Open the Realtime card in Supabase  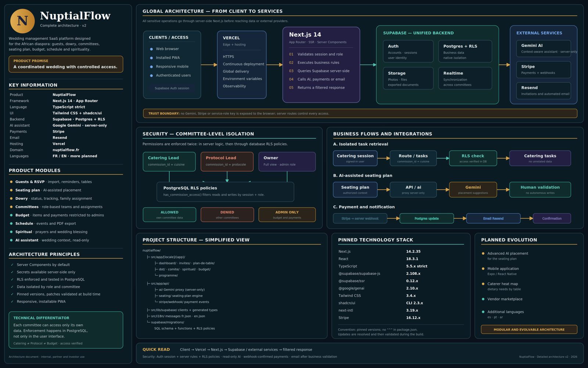465,78
